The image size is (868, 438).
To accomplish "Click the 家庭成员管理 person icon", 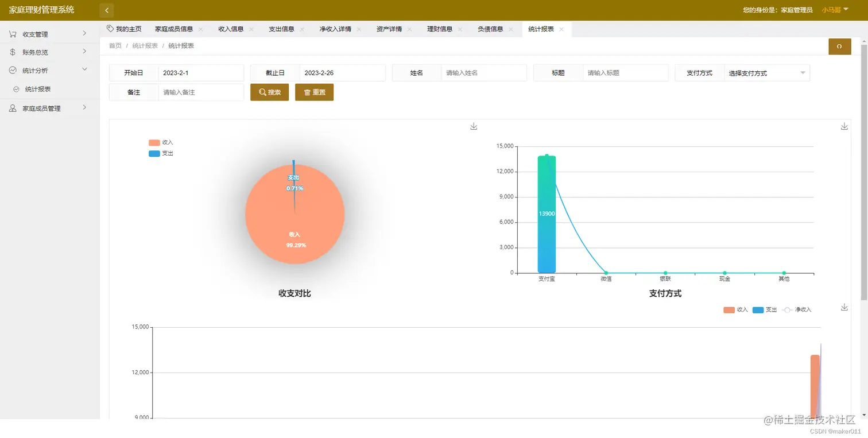I will [x=13, y=108].
